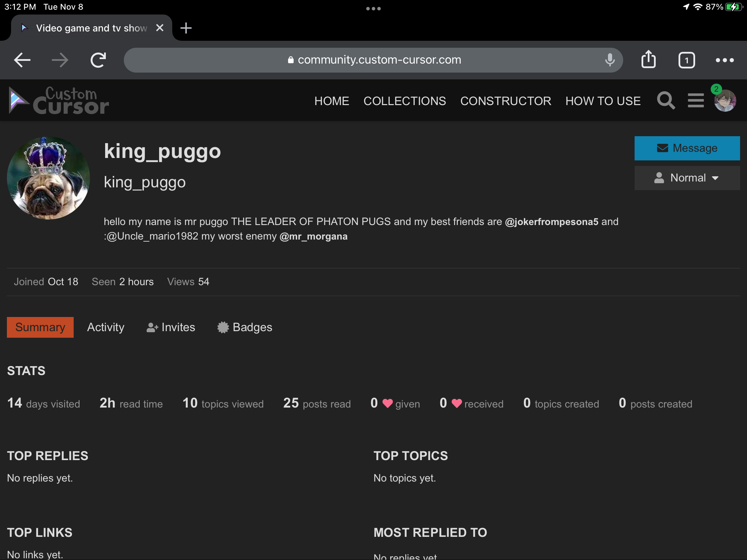Select the Invites tab
747x560 pixels.
[x=171, y=327]
